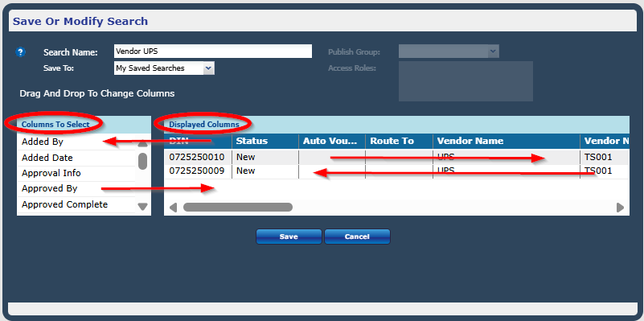Click the New status in the first row
This screenshot has width=644, height=321.
pyautogui.click(x=245, y=157)
